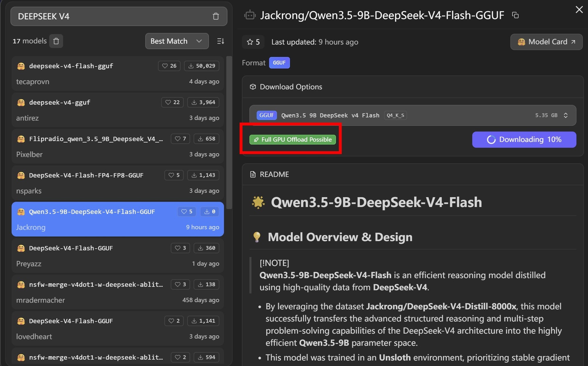
Task: Click the Jackrong/DeepSeek-V4-Distill-8000x dataset name
Action: [441, 306]
